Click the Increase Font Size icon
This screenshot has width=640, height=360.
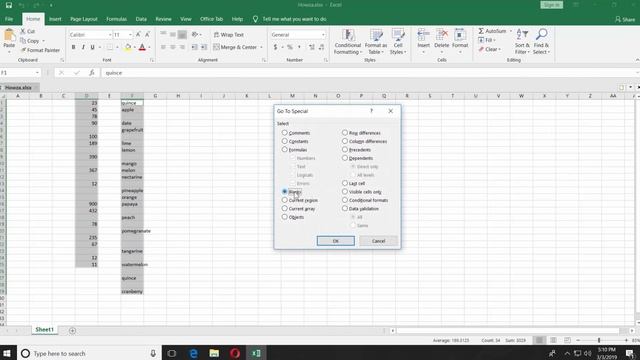click(x=138, y=35)
